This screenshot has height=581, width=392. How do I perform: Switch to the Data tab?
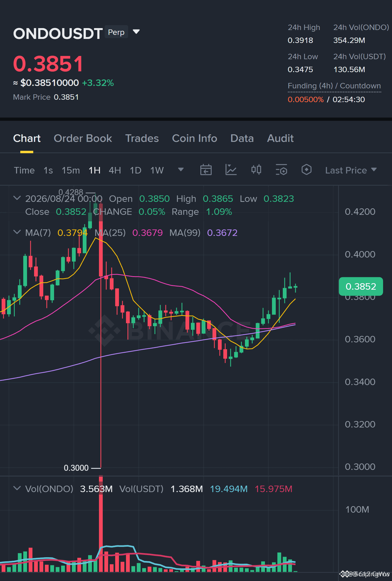[x=242, y=138]
